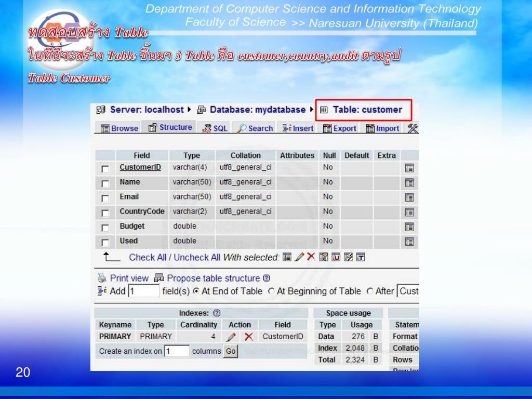The height and width of the screenshot is (399, 532).
Task: Open the After field dropdown
Action: tap(408, 291)
